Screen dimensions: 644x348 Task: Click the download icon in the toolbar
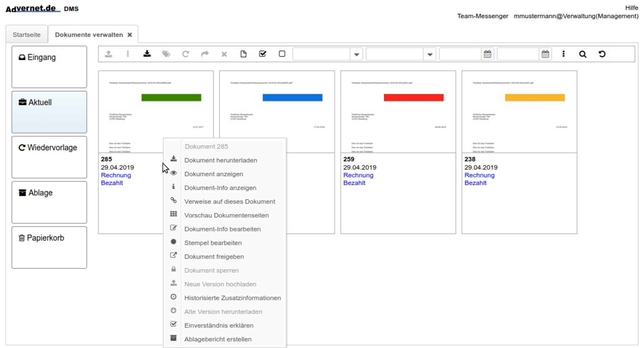(x=147, y=54)
